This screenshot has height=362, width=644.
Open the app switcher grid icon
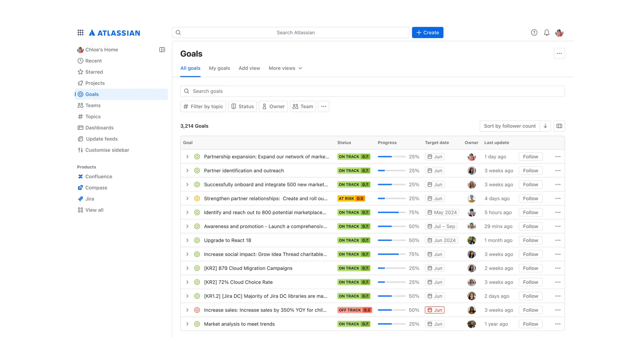(80, 33)
